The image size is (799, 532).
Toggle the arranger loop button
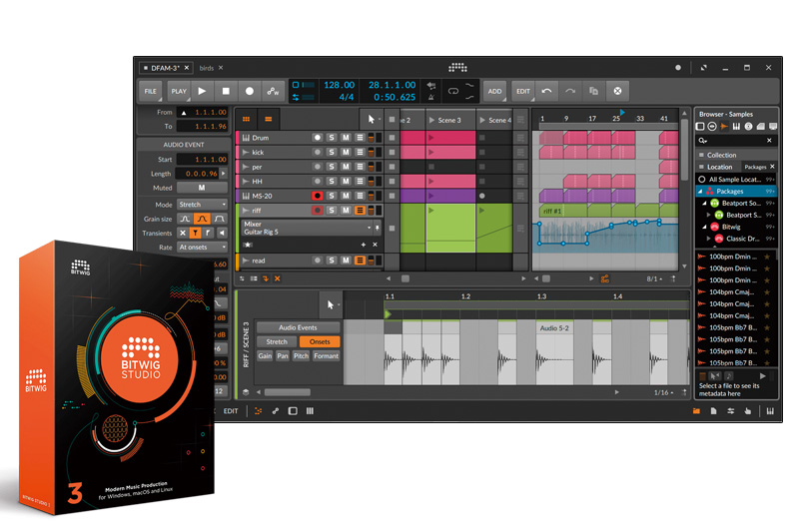point(452,91)
